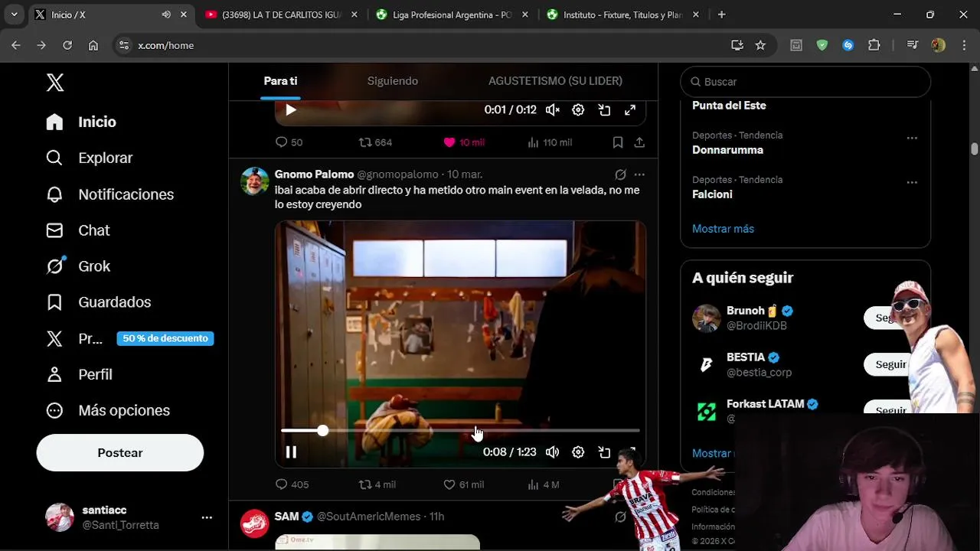Click the video progress slider handle

click(x=323, y=431)
